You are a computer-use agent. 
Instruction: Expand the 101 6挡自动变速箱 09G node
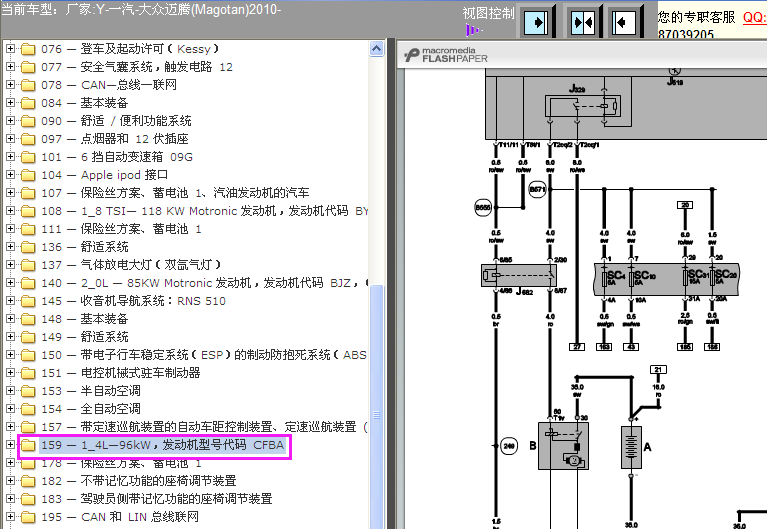(x=10, y=157)
